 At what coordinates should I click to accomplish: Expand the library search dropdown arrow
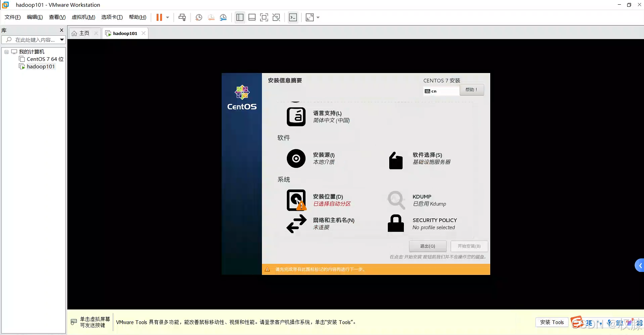coord(62,40)
